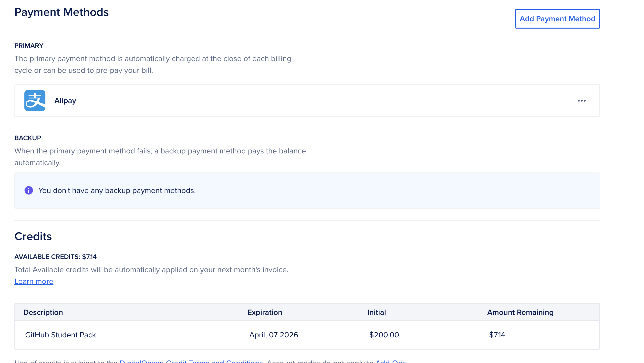Open DigitalOcean Credit Terms and Conditions link
644x363 pixels.
tap(191, 361)
